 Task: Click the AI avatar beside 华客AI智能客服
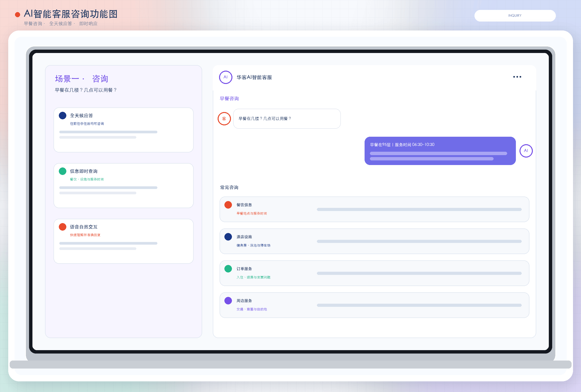225,77
